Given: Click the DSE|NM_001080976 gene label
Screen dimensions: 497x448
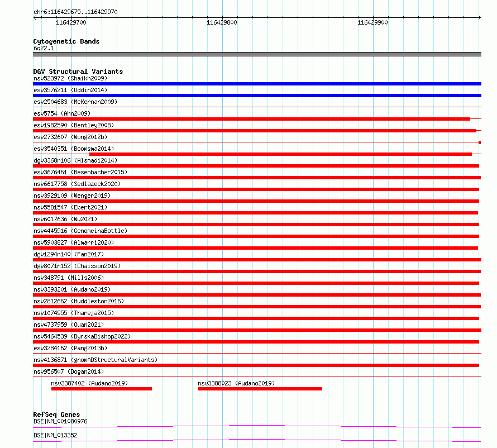Looking at the screenshot, I should click(x=60, y=421).
